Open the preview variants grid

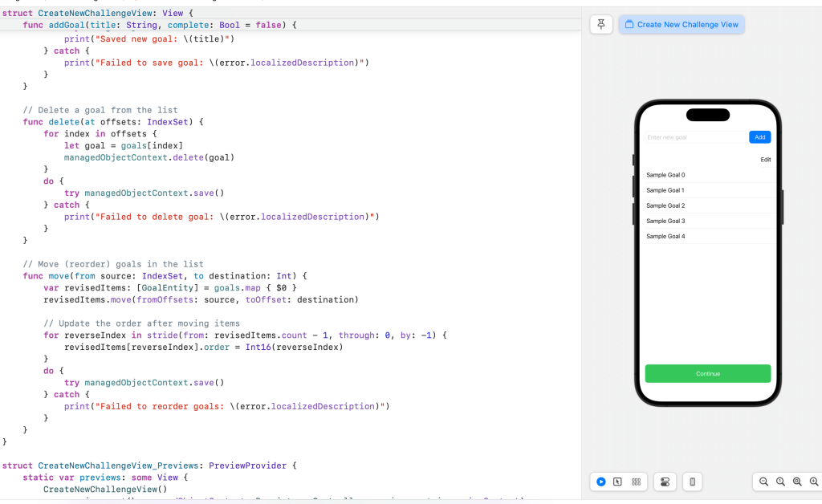pyautogui.click(x=636, y=482)
